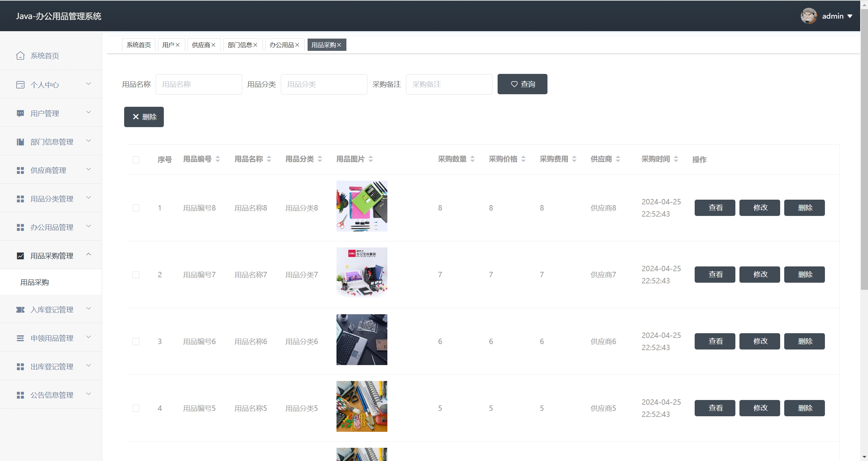Toggle the select-all checkbox in table header
Image resolution: width=868 pixels, height=461 pixels.
(136, 160)
